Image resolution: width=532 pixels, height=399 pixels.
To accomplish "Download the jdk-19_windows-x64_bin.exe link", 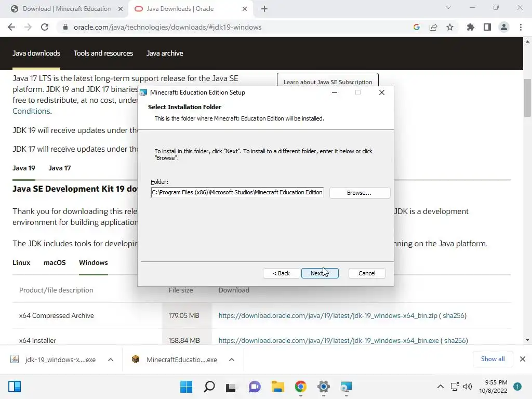I will click(328, 340).
